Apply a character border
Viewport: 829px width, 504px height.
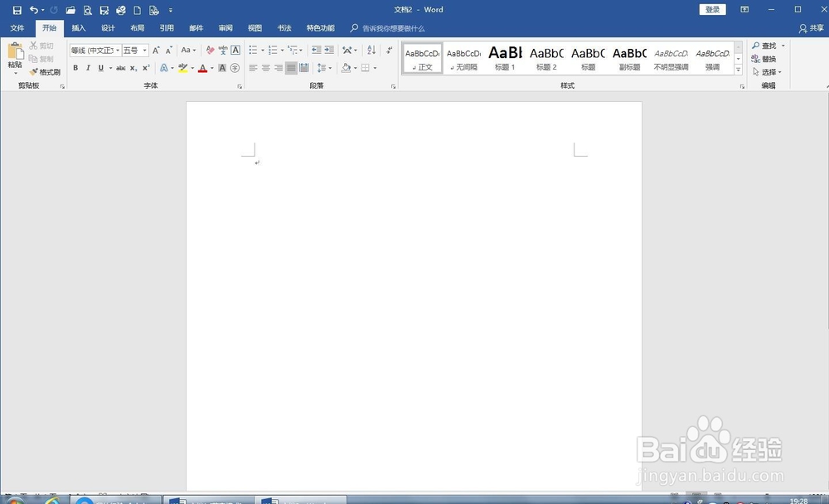[235, 51]
